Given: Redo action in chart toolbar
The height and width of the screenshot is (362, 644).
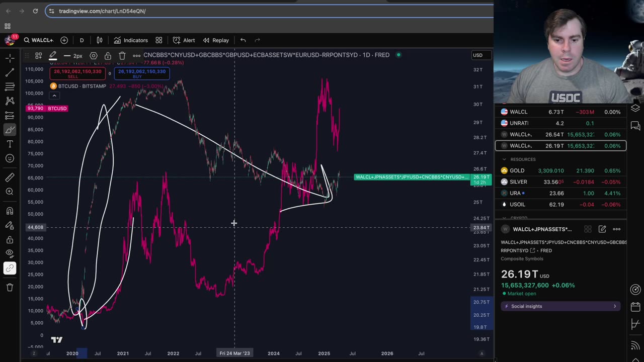Looking at the screenshot, I should 258,40.
